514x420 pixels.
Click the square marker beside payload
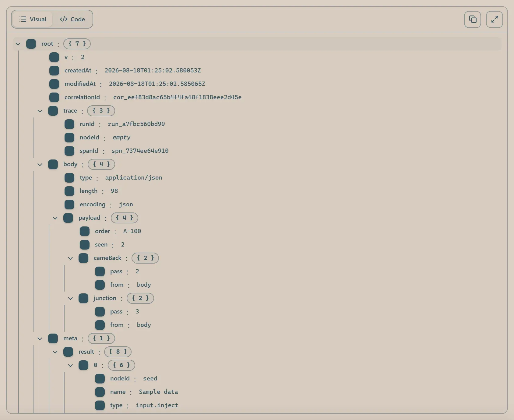(x=68, y=218)
